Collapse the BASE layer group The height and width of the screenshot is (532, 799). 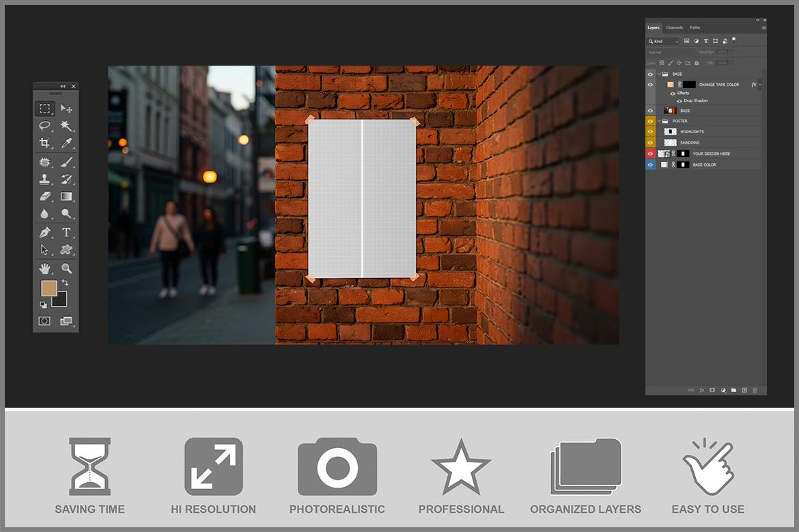658,74
